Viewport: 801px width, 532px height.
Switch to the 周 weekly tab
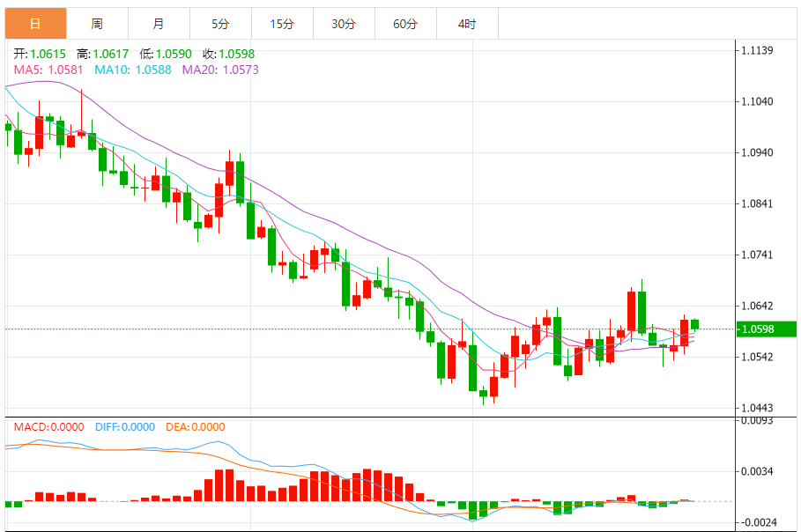coord(97,24)
